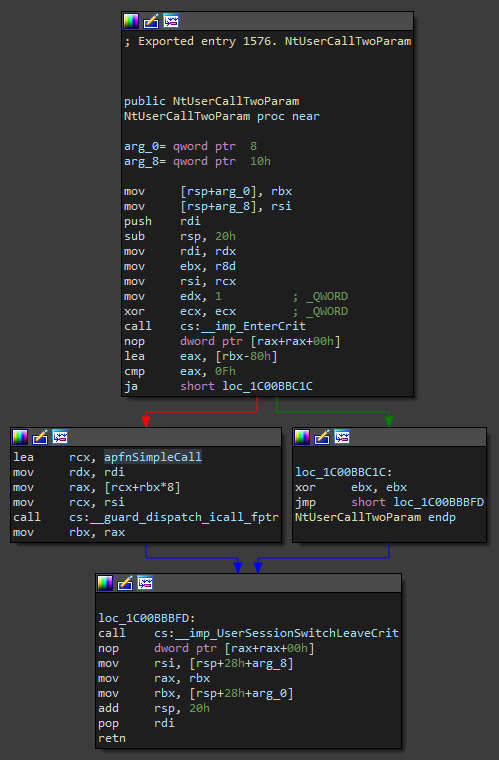The width and height of the screenshot is (499, 760).
Task: Click pencil icon on loc_1C00BBC1C block
Action: [322, 437]
